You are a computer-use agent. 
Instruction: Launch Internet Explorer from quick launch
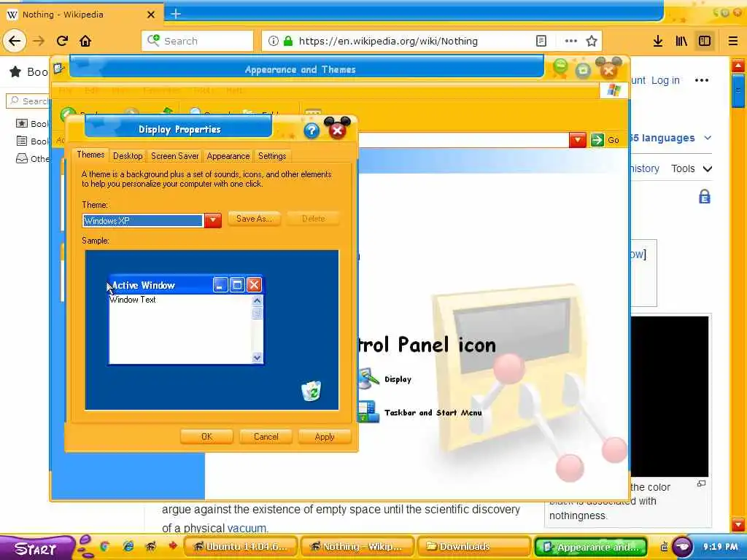coord(128,546)
